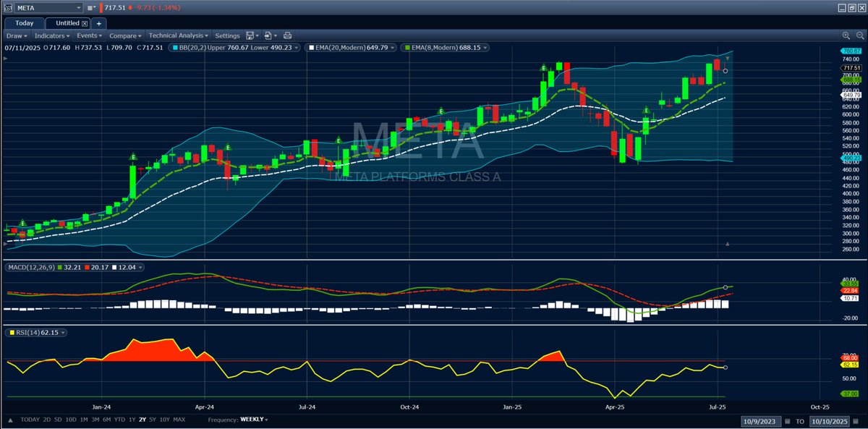Click the 717.51 last price axis label
Screen dimensions: 868x429
(x=851, y=67)
